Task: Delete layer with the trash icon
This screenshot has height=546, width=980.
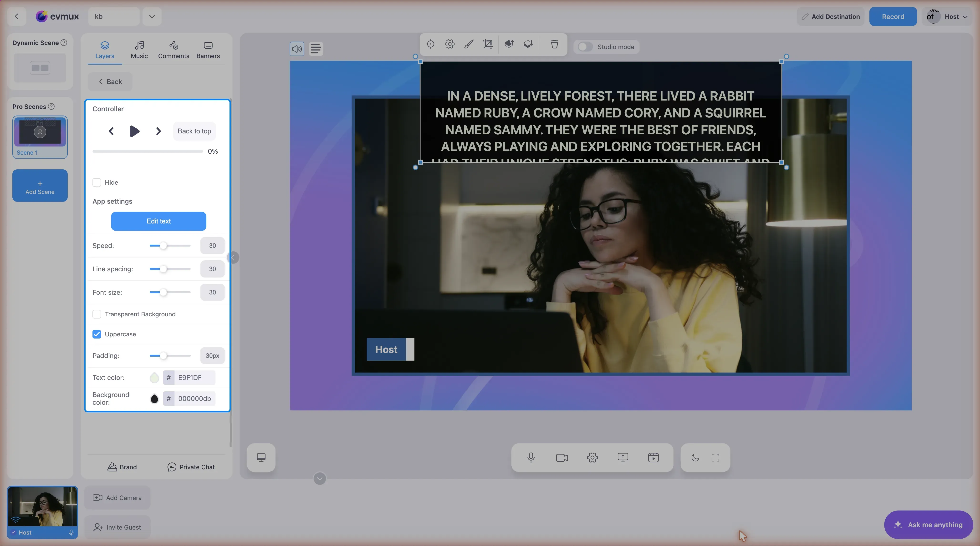Action: 554,44
